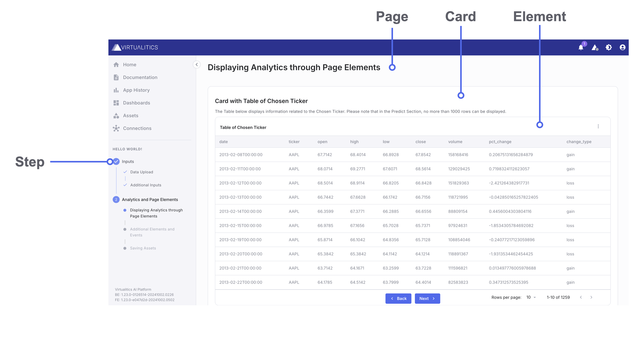Screen dimensions: 644x344
Task: Open the notifications bell icon
Action: 581,47
